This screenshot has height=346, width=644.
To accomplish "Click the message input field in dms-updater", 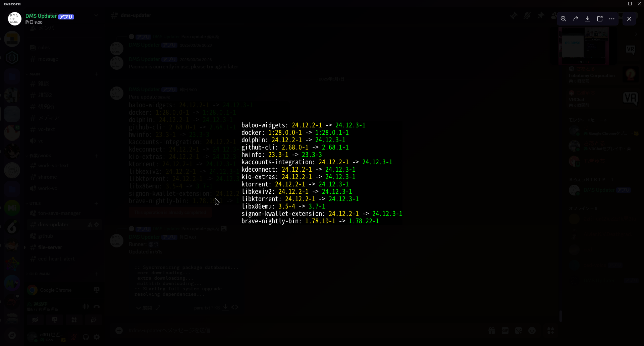I will tap(268, 331).
